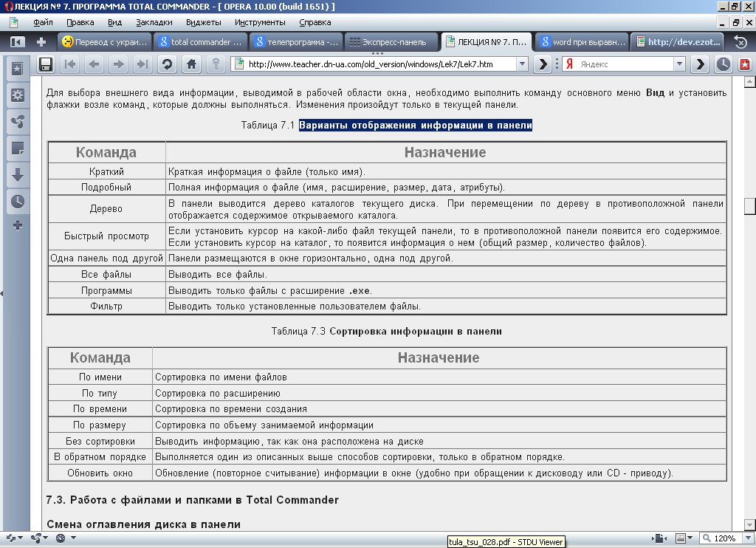
Task: Open the Виджеты menu
Action: (x=204, y=22)
